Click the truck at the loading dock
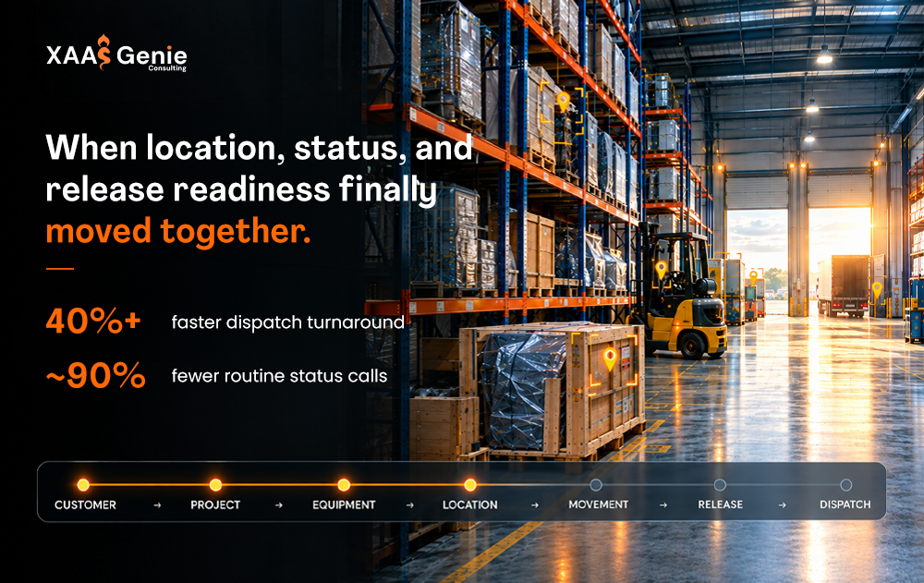Viewport: 924px width, 583px height. click(x=843, y=285)
